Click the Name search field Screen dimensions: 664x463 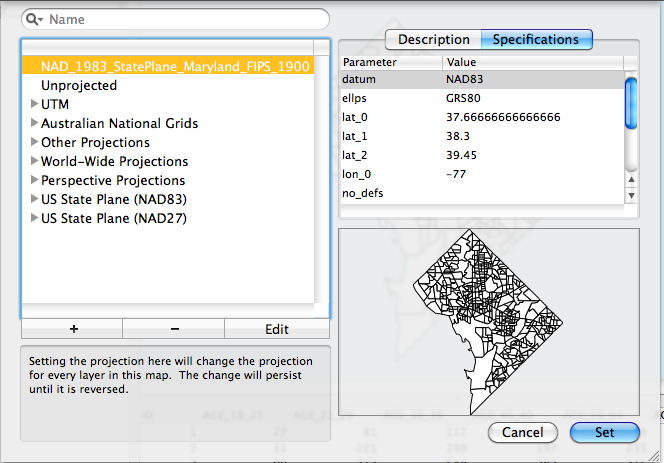pos(185,19)
